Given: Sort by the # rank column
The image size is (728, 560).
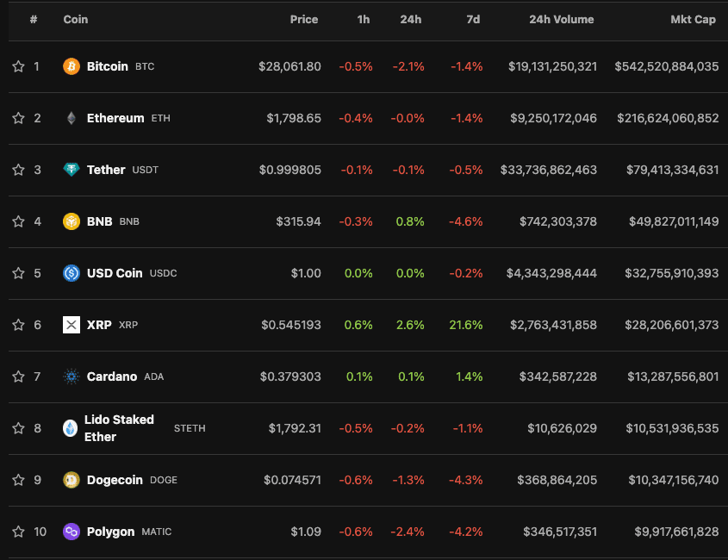Looking at the screenshot, I should point(34,20).
